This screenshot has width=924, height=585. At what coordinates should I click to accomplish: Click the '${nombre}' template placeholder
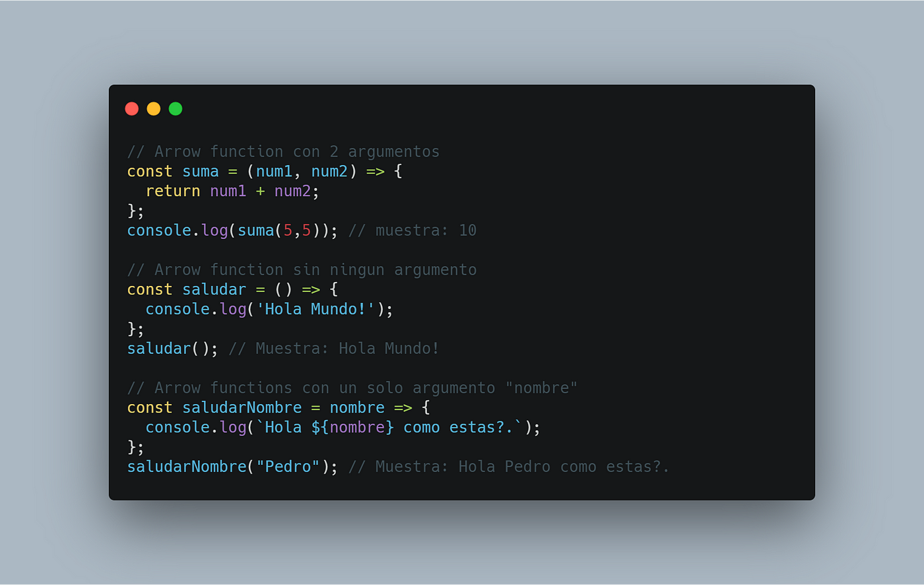tap(352, 427)
